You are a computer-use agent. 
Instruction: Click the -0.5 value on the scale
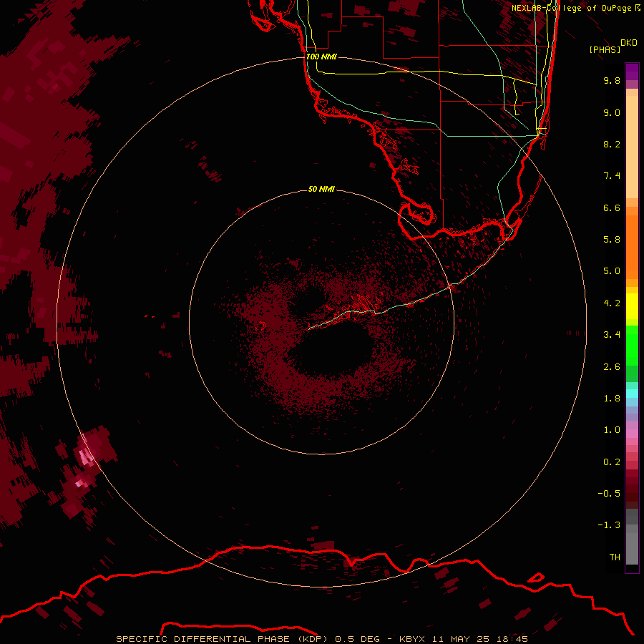click(609, 494)
